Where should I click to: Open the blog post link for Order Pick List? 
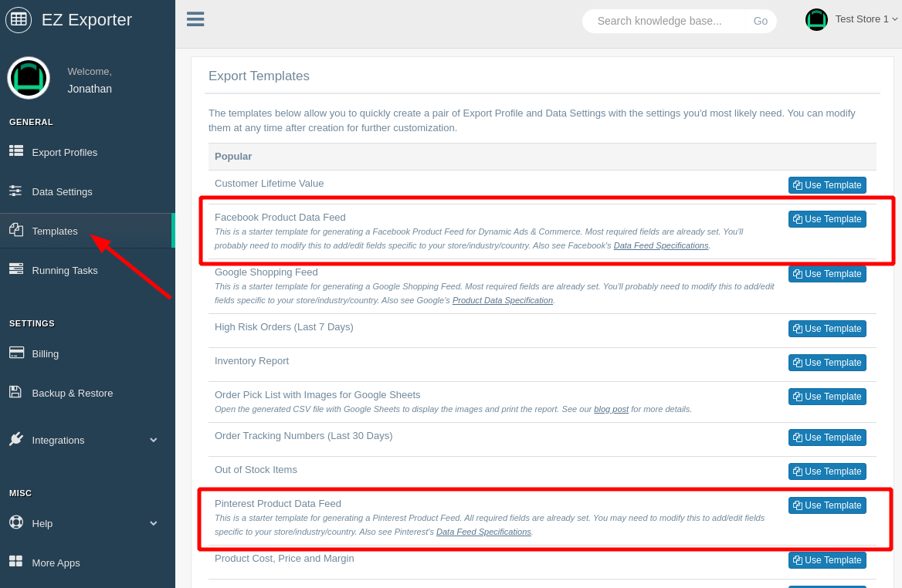[x=611, y=410]
